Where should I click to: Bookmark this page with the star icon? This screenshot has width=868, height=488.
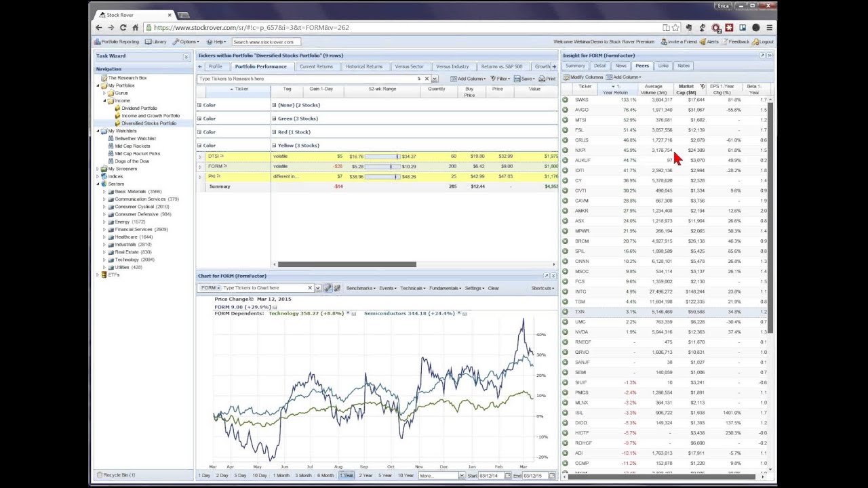pyautogui.click(x=675, y=28)
